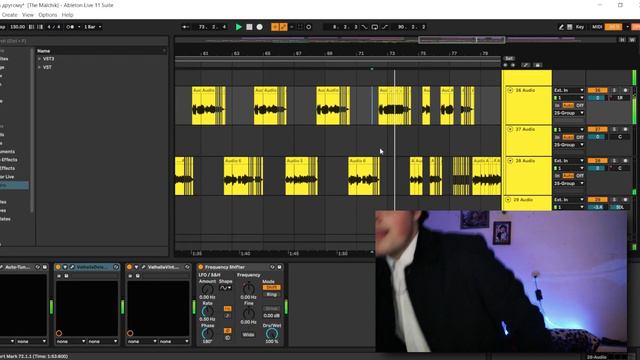640x360 pixels.
Task: Go to the Previous Locator arrow
Action: point(505,65)
